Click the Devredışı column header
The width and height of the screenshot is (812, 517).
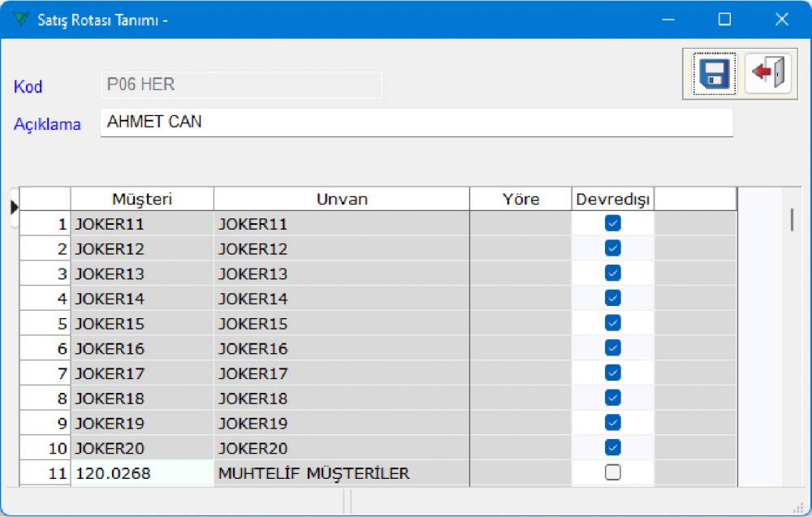coord(613,199)
